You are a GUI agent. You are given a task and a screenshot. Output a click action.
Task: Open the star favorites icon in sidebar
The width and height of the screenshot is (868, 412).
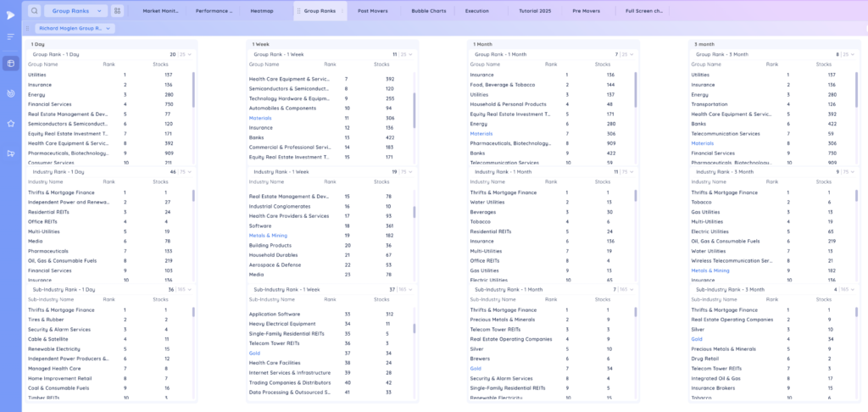coord(10,124)
